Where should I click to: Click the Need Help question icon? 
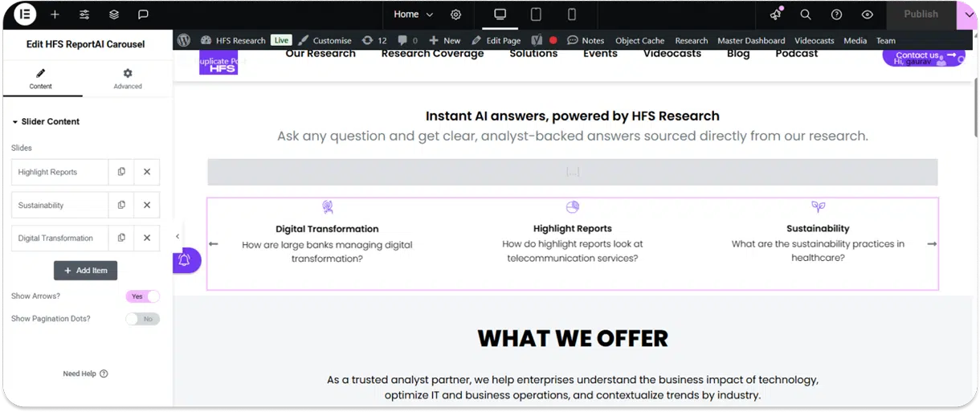click(x=104, y=373)
